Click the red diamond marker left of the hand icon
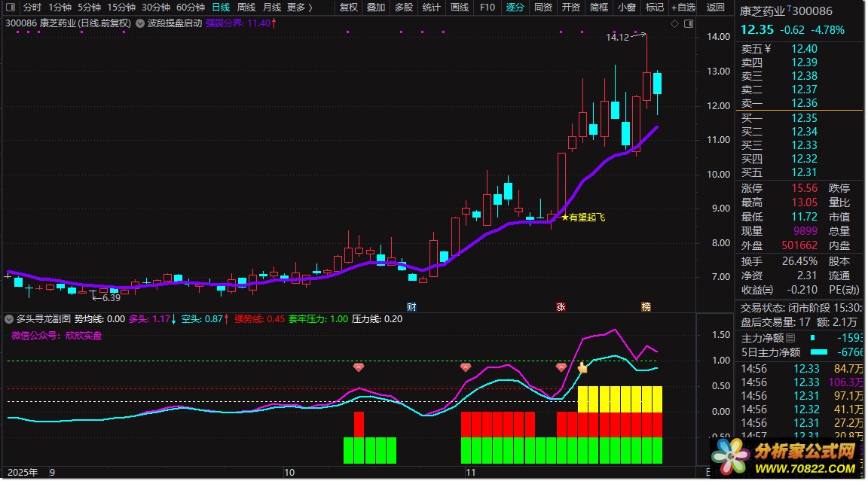868x481 pixels. 561,367
